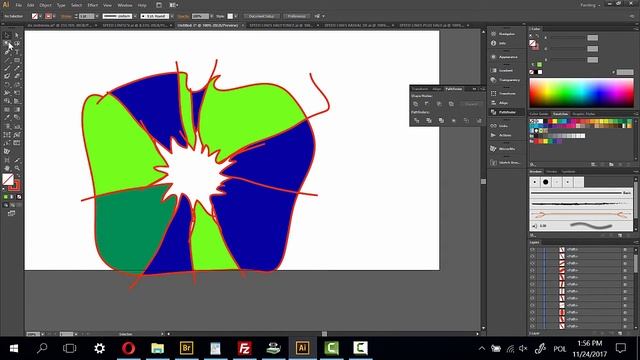Open the stroke weight dropdown
The height and width of the screenshot is (360, 640).
click(97, 16)
